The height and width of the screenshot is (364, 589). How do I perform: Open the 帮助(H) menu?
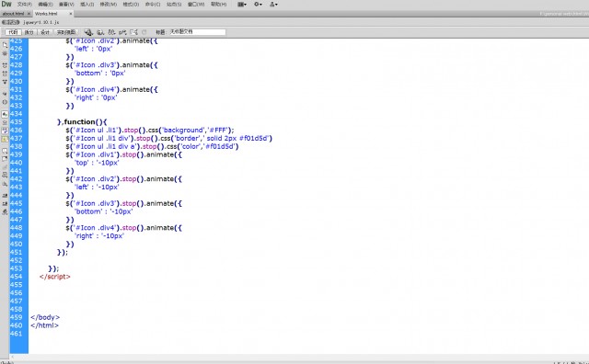point(219,5)
